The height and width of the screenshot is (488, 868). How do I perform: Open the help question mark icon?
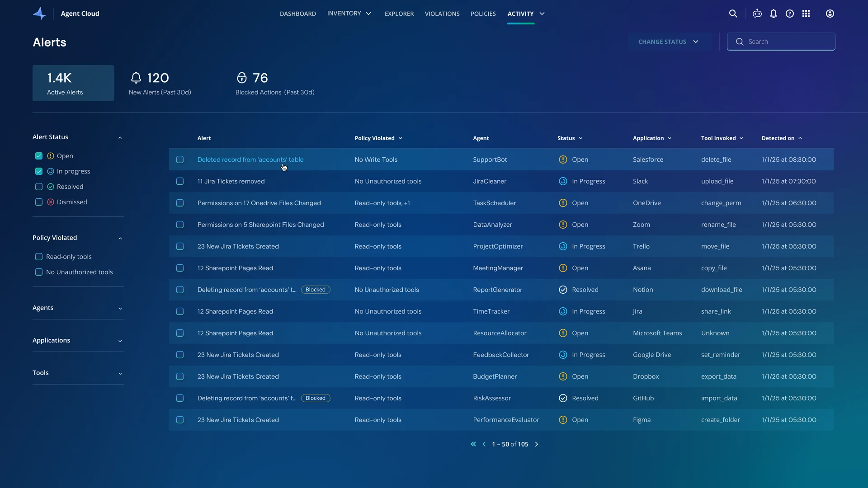(x=790, y=14)
